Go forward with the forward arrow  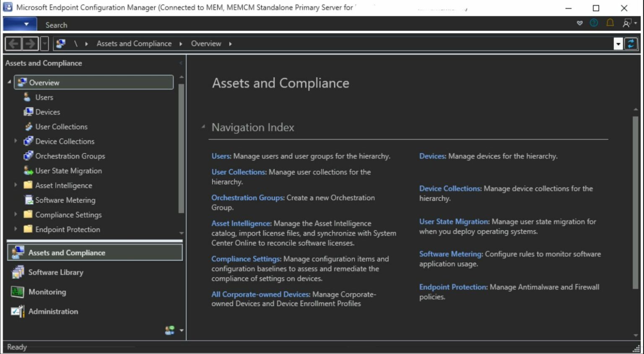click(30, 44)
